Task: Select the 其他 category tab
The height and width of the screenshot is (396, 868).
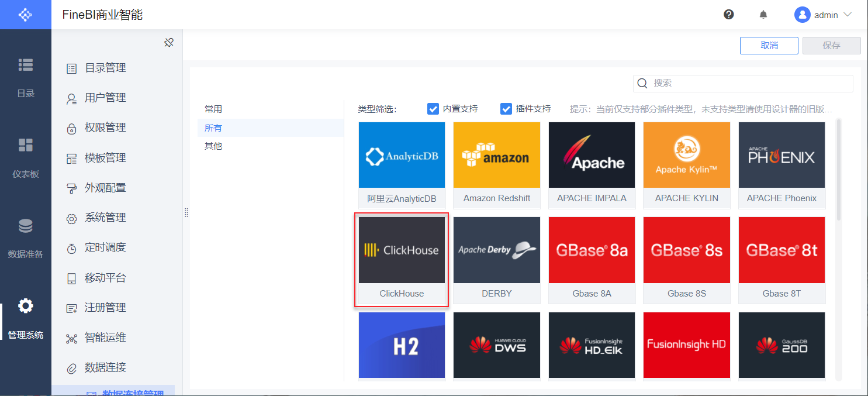Action: [270, 146]
